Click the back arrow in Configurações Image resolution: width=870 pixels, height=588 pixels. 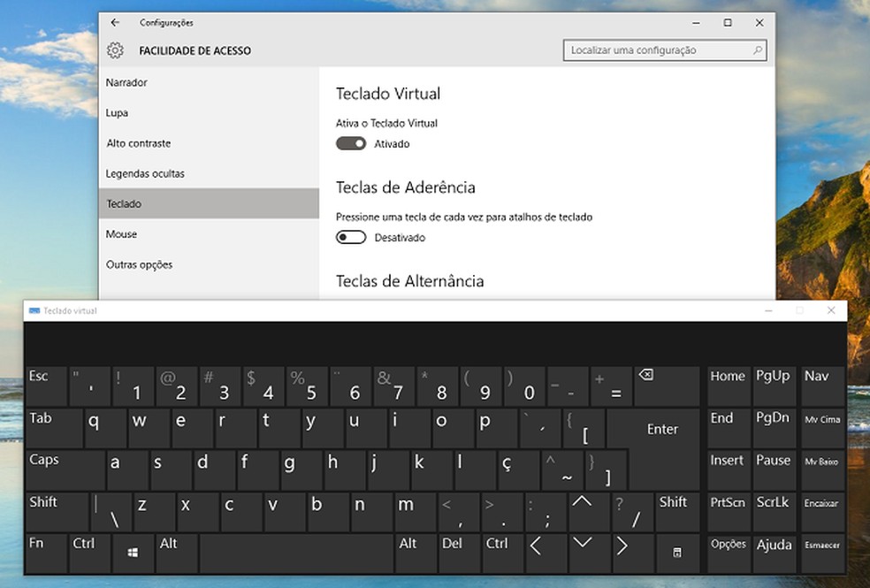(x=115, y=22)
